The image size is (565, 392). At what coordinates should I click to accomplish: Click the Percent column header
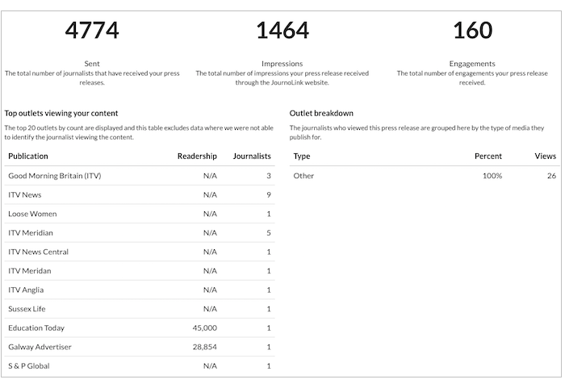pyautogui.click(x=488, y=156)
